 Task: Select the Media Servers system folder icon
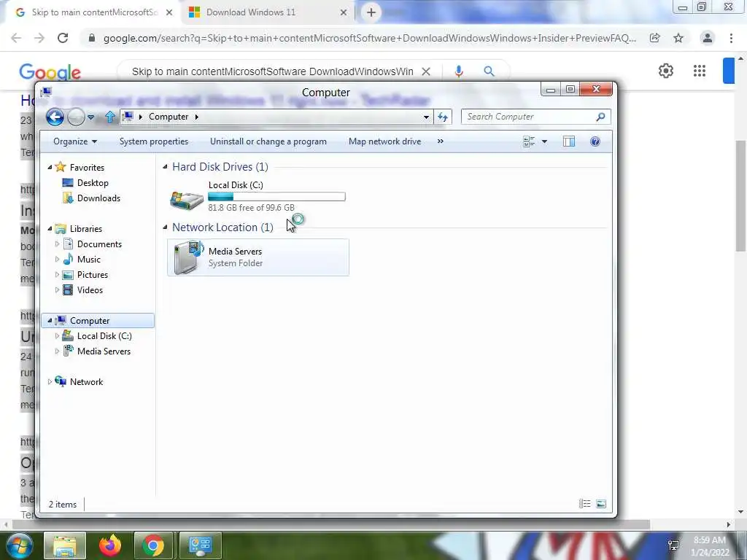coord(188,257)
